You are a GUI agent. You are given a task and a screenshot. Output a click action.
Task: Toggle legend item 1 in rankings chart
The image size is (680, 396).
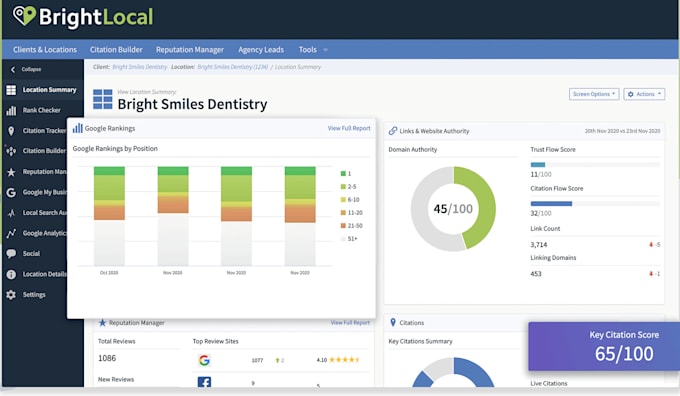346,173
